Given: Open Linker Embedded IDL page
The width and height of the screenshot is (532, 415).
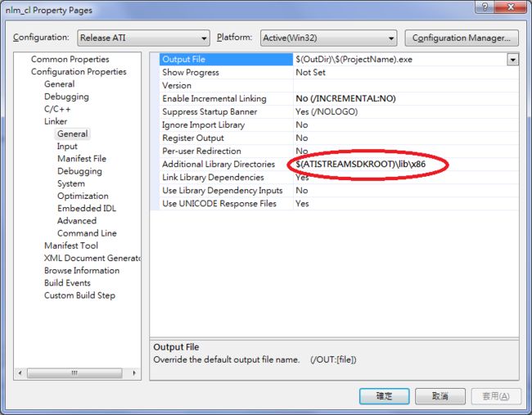Looking at the screenshot, I should (87, 208).
